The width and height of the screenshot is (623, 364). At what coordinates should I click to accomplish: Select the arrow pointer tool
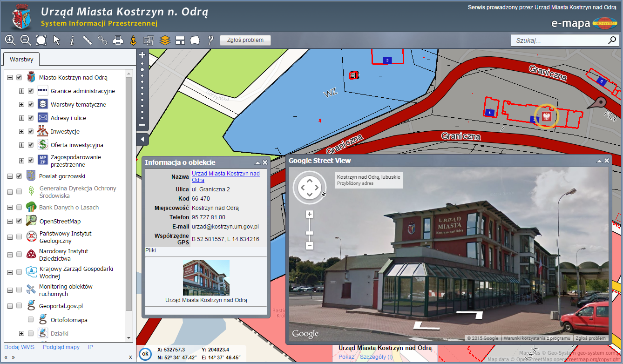coord(57,40)
